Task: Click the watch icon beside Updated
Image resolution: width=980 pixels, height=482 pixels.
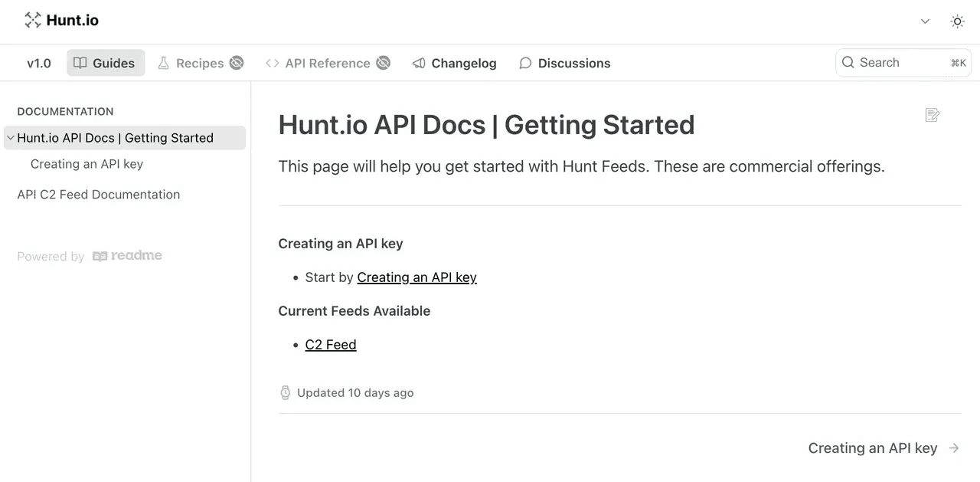Action: point(285,393)
